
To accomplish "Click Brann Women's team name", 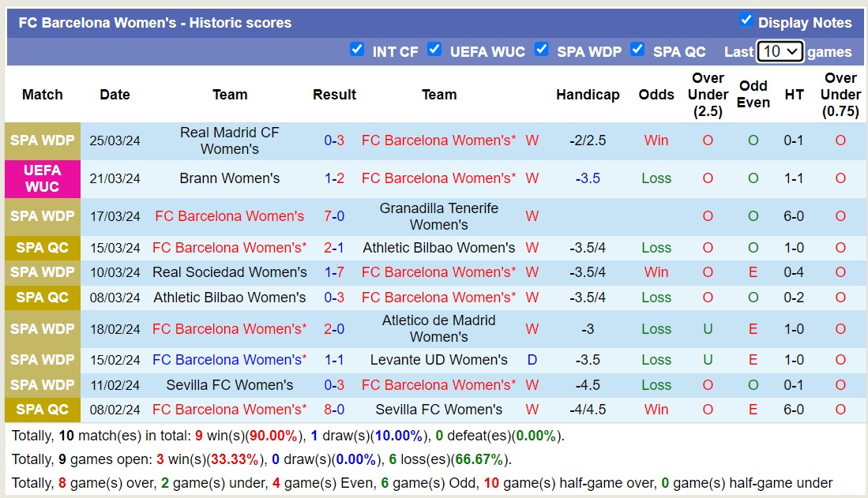I will 230,178.
